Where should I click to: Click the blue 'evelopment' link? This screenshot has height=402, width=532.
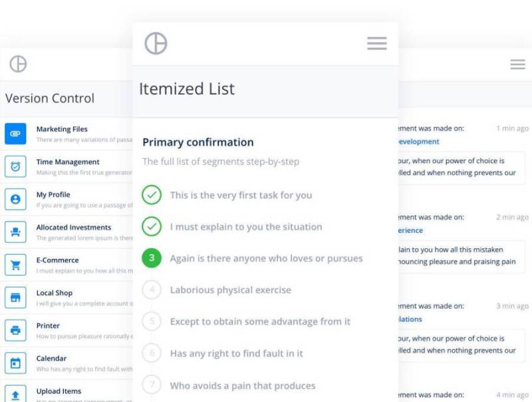point(418,142)
